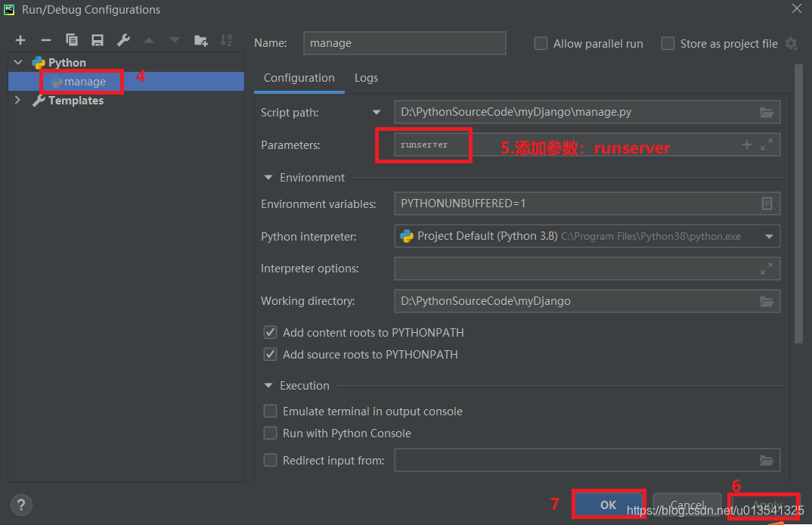Click the Cancel button
The height and width of the screenshot is (525, 812).
687,505
